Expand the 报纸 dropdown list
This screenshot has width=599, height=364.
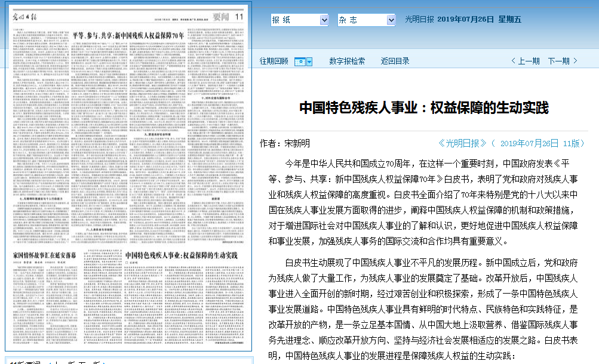tap(324, 20)
